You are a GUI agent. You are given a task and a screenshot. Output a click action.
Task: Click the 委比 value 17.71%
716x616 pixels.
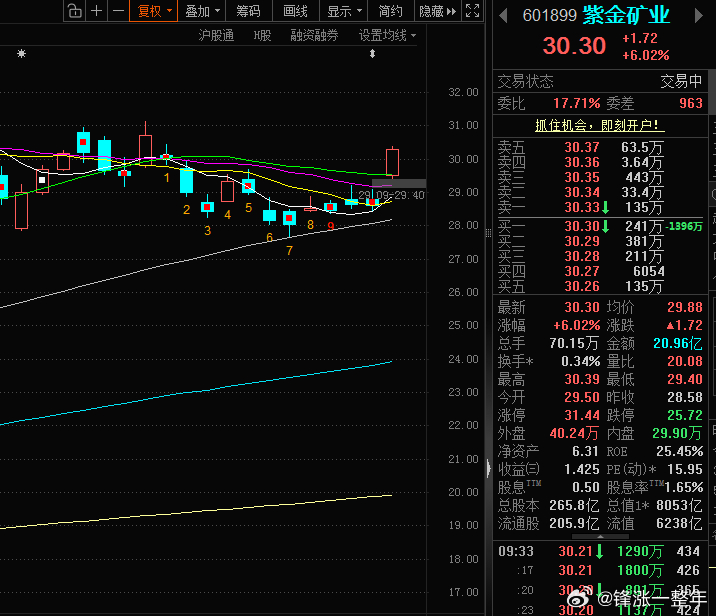(x=576, y=104)
